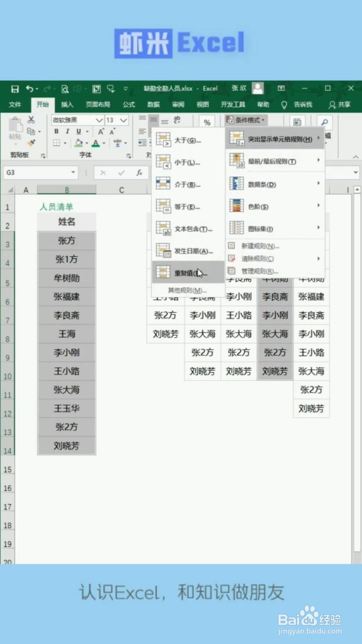Open 其他规则(M) more rules
The height and width of the screenshot is (644, 362).
[x=189, y=290]
